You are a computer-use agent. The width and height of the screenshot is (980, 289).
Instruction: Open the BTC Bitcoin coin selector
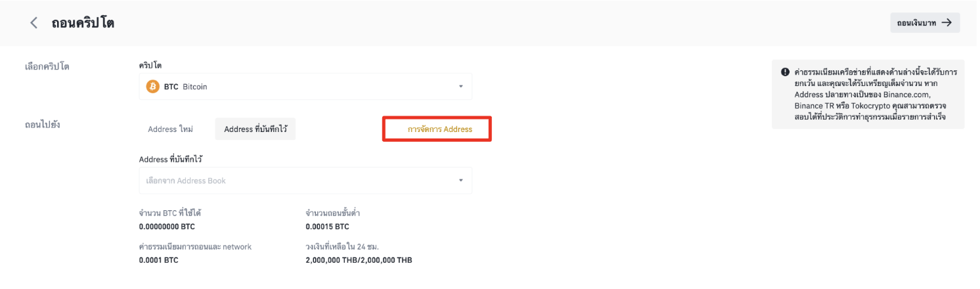pos(305,86)
